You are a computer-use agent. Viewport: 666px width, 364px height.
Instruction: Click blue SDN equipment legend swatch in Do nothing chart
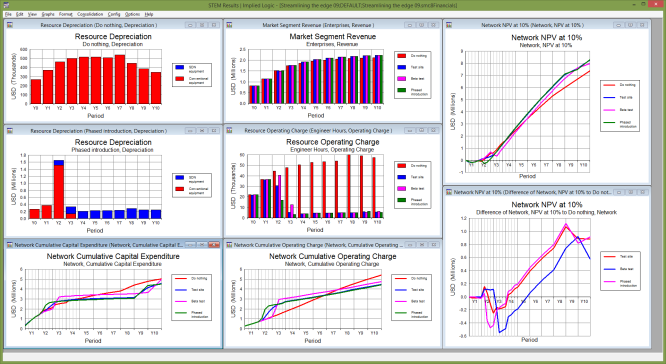(x=179, y=68)
